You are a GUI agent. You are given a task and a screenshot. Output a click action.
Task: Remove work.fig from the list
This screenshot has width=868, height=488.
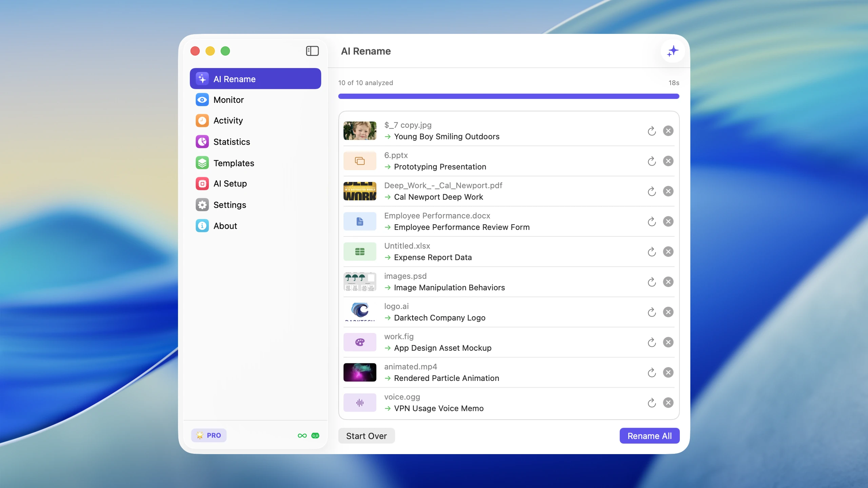click(668, 342)
